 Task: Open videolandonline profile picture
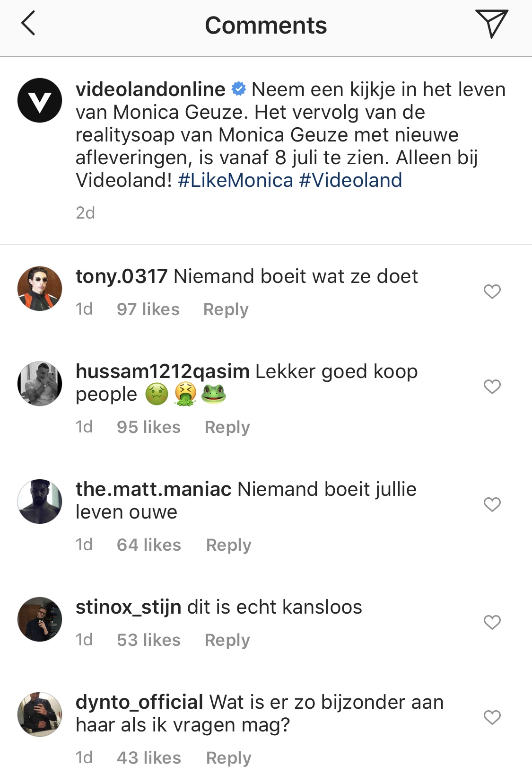click(x=40, y=100)
